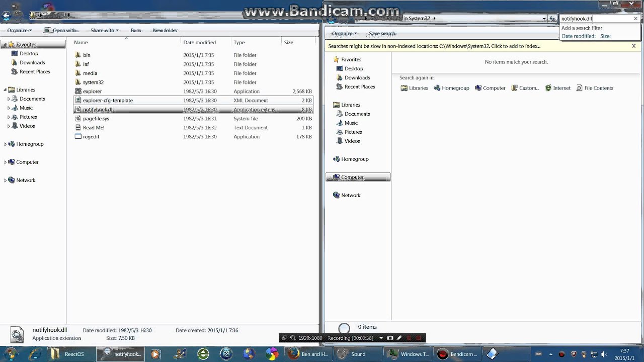Click the taskbar clock showing 7:37
The image size is (644, 362).
tap(624, 354)
